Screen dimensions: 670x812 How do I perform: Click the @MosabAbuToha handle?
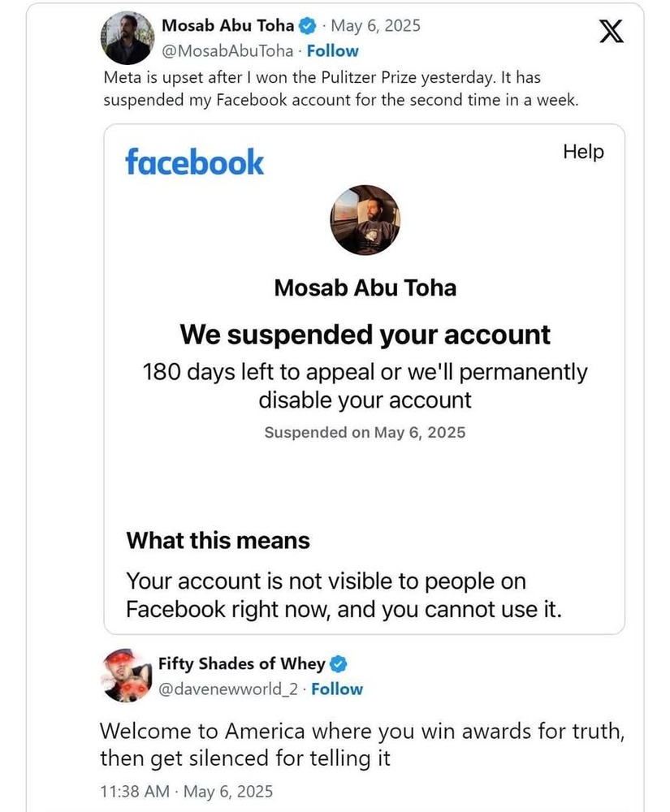click(227, 50)
